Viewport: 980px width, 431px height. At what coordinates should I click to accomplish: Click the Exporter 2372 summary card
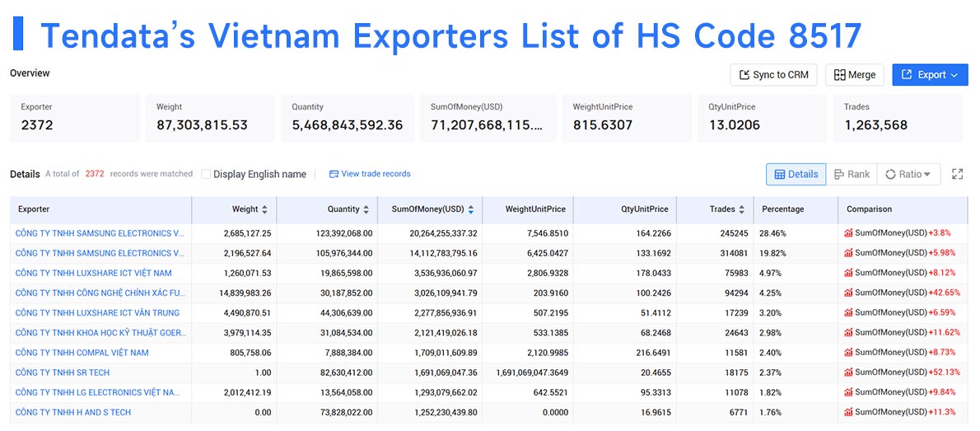click(x=75, y=118)
